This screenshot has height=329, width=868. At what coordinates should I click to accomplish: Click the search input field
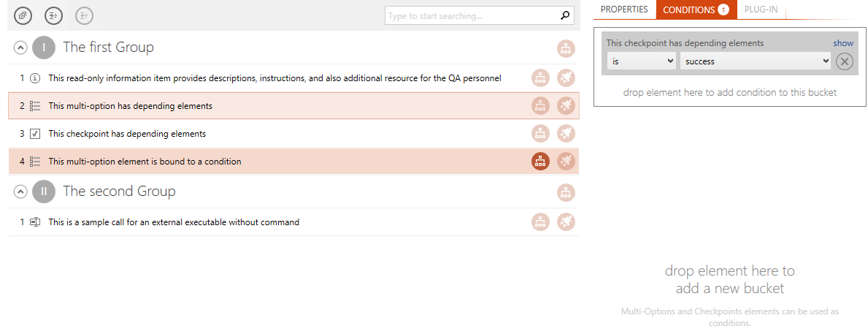[x=472, y=15]
